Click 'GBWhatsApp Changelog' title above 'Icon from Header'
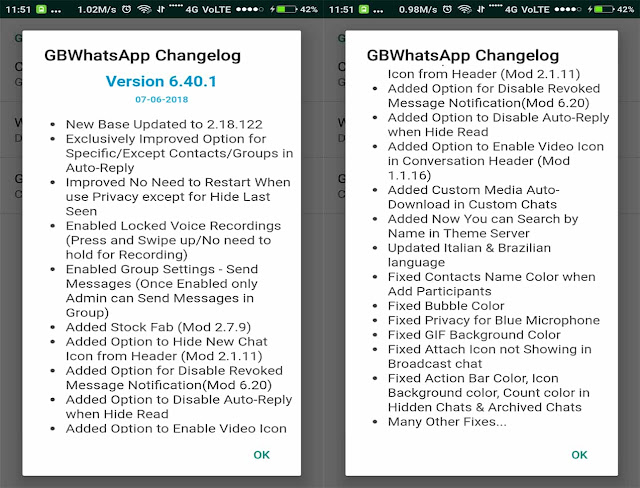Image resolution: width=640 pixels, height=488 pixels. coord(463,55)
